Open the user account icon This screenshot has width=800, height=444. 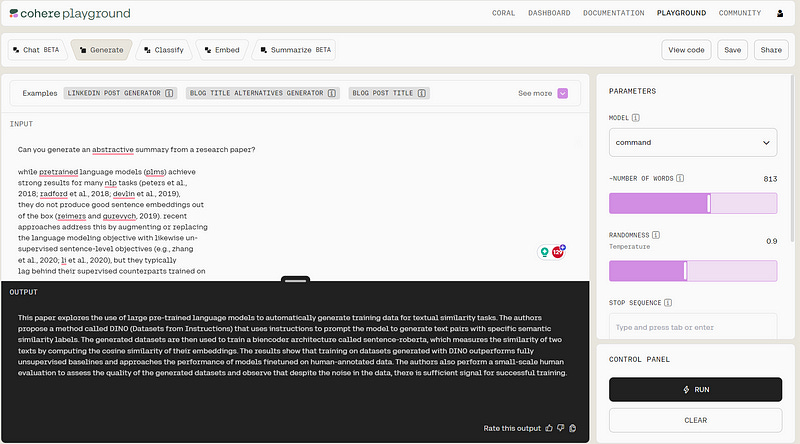click(x=780, y=13)
